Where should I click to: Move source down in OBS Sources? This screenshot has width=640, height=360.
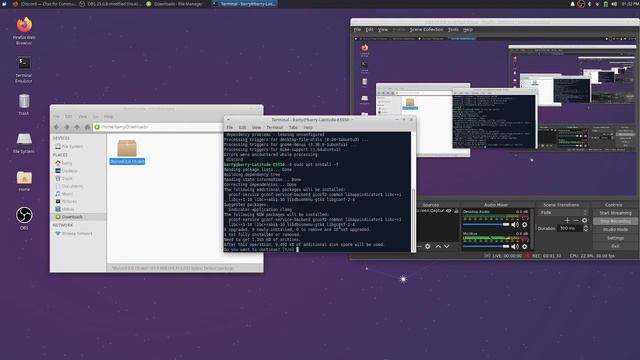(x=447, y=247)
